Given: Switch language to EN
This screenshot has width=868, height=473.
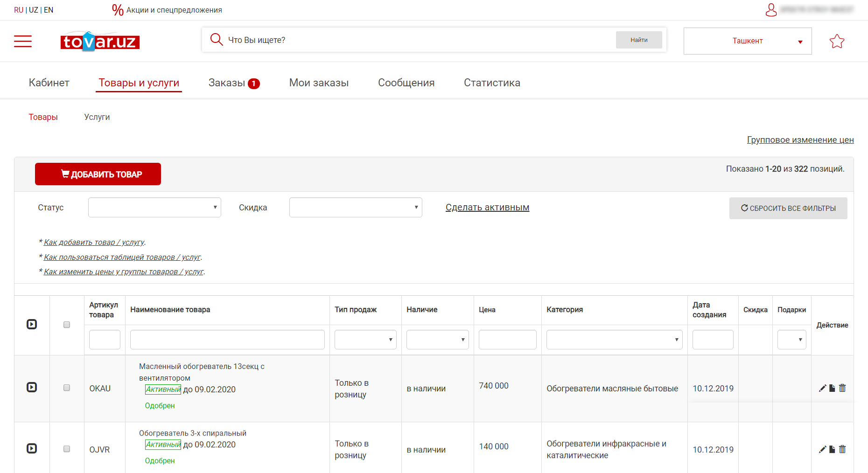Looking at the screenshot, I should [x=49, y=10].
